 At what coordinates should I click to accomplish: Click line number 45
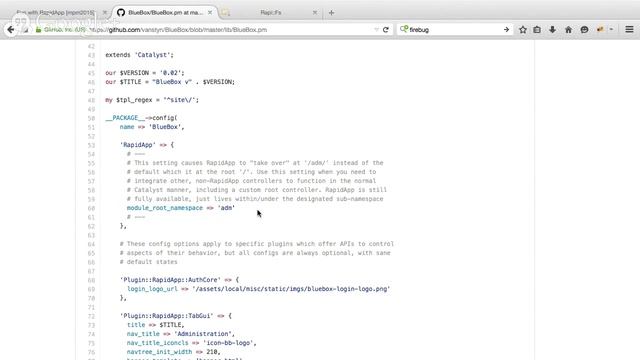91,73
